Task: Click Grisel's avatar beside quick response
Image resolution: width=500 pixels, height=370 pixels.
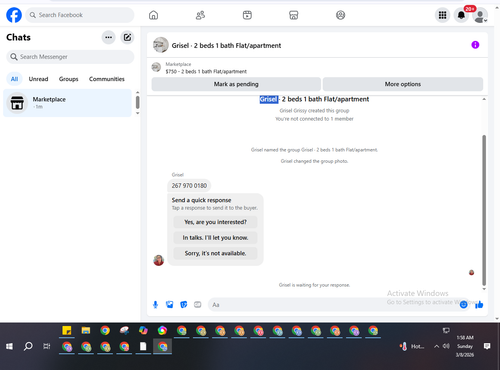Action: pos(159,260)
